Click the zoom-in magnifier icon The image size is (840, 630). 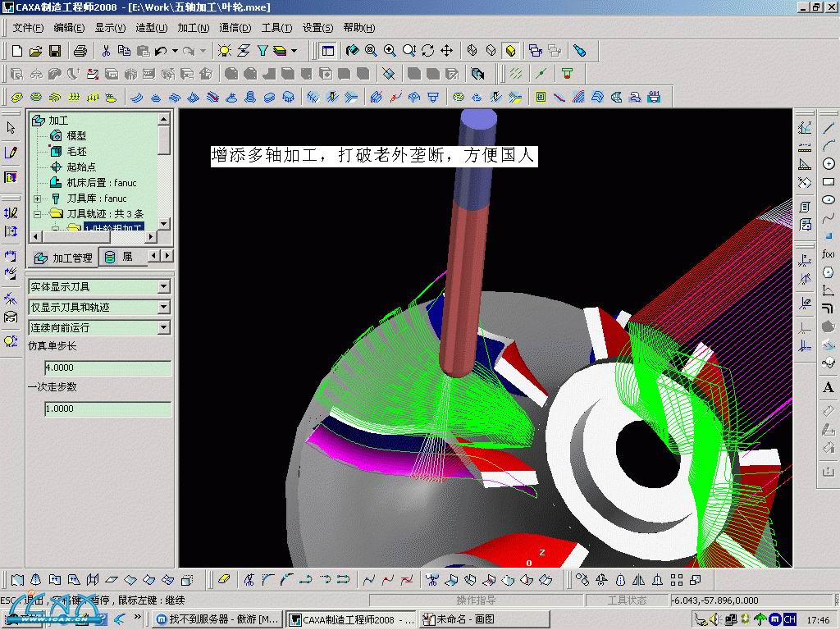coord(390,51)
